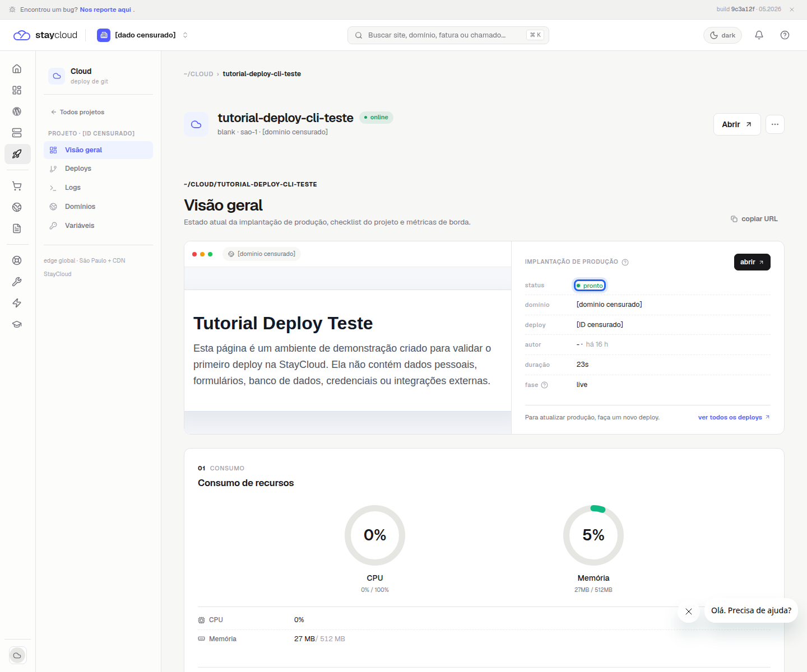Open the WordPress icon in left rail
This screenshot has width=807, height=672.
tap(17, 111)
